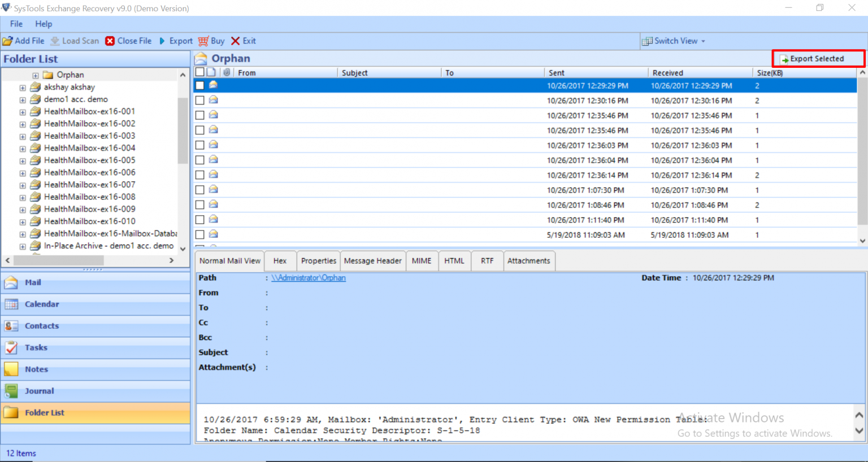Expand the HealthMailbox-ex16-004 node

(x=23, y=149)
